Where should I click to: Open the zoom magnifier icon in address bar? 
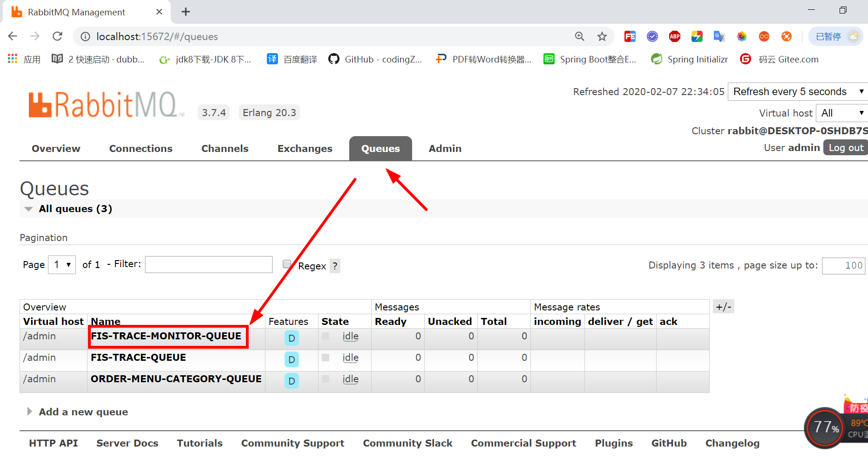tap(579, 36)
